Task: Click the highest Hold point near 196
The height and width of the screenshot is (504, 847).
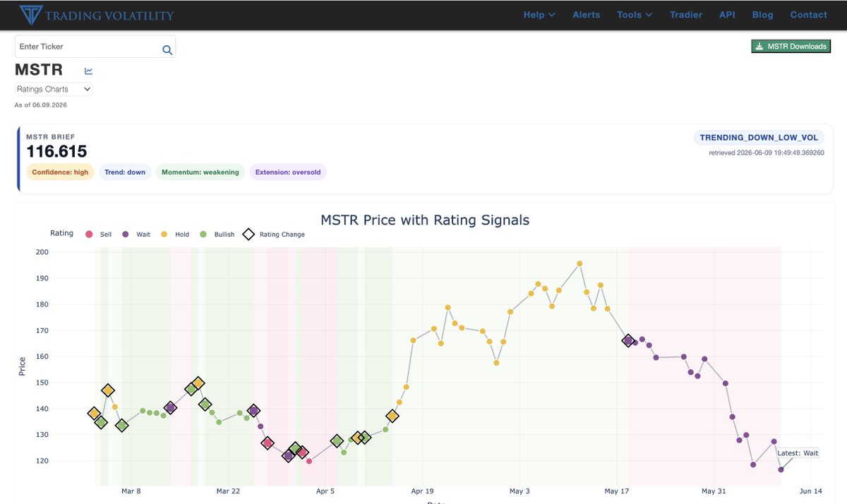Action: [579, 263]
